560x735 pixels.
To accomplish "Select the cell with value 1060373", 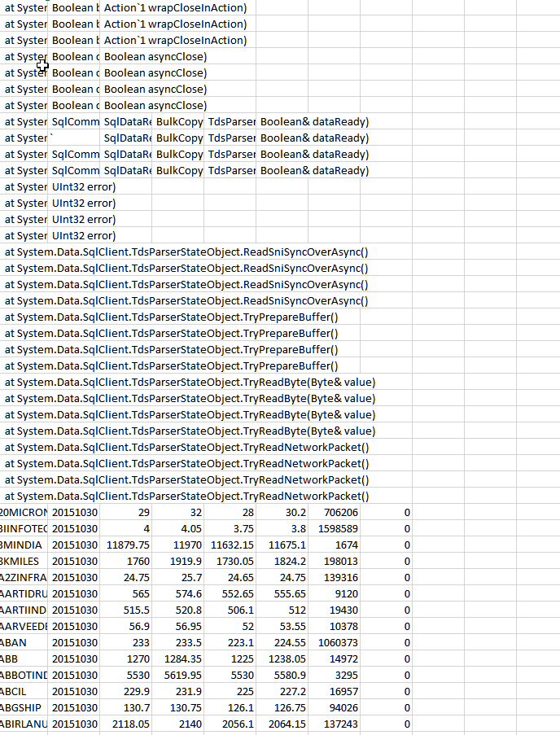I will 335,642.
